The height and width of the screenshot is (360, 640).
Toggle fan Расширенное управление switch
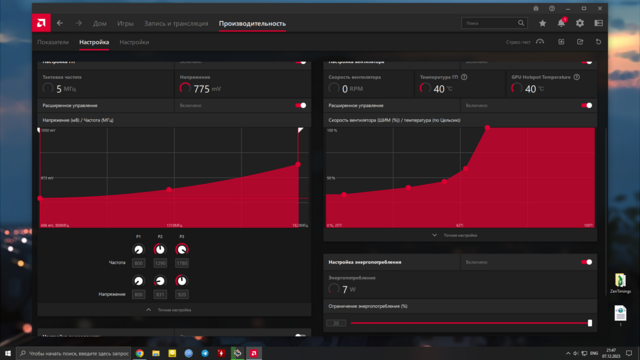587,105
